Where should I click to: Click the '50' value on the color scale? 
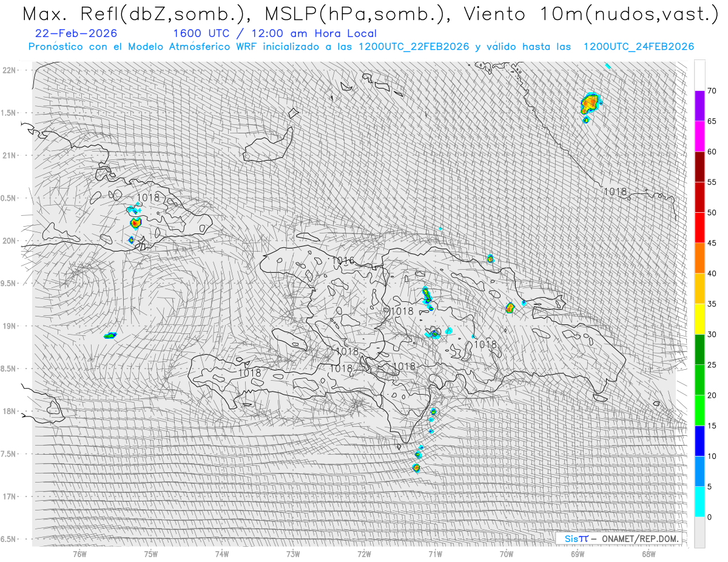[712, 213]
